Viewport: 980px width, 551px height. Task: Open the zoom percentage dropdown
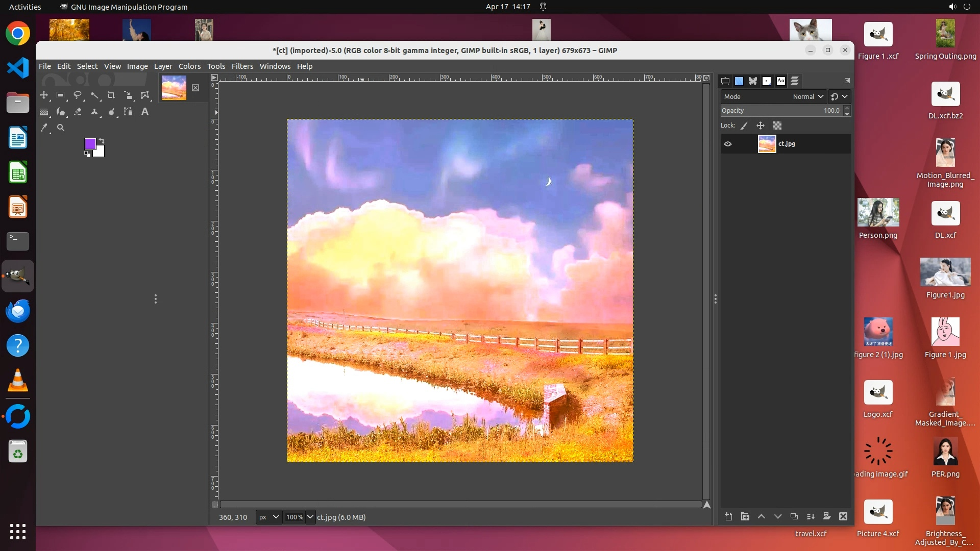(310, 517)
